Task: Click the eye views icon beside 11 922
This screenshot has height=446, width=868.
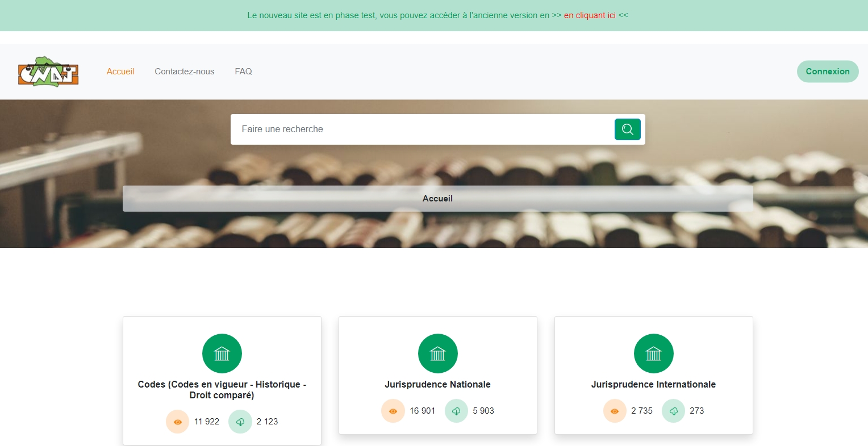Action: pos(177,422)
